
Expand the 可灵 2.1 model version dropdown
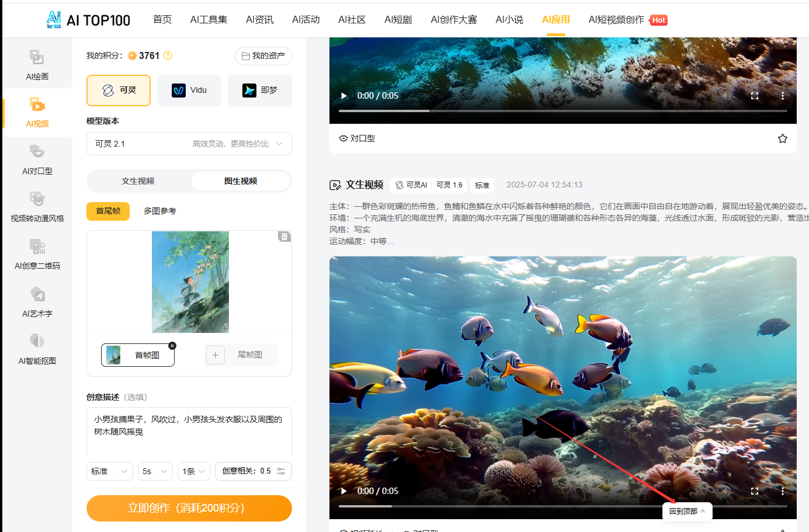(x=189, y=144)
